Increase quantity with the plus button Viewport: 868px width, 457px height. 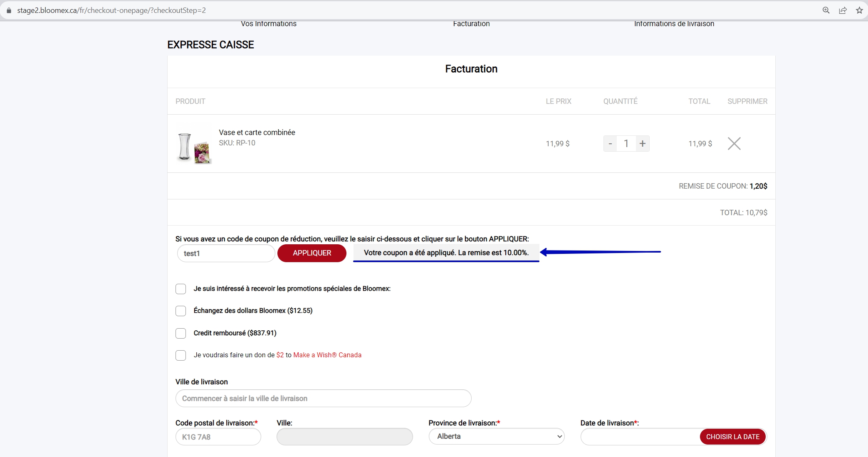point(643,144)
